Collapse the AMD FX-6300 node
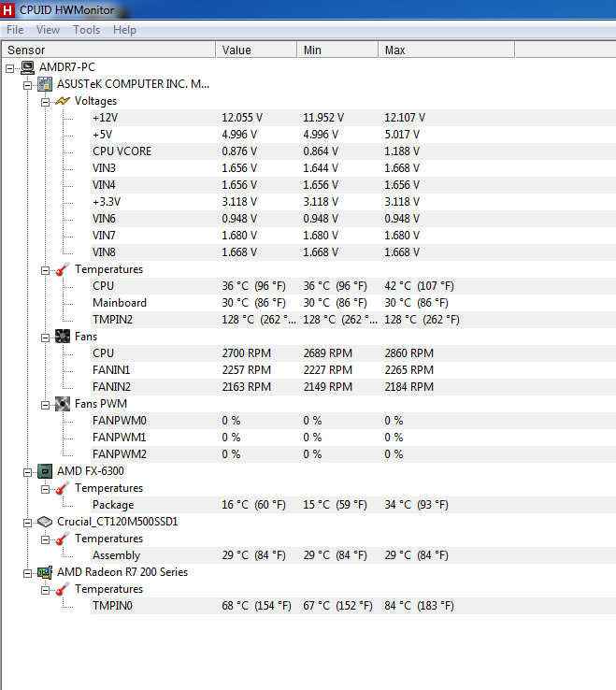The width and height of the screenshot is (616, 690). pos(28,471)
